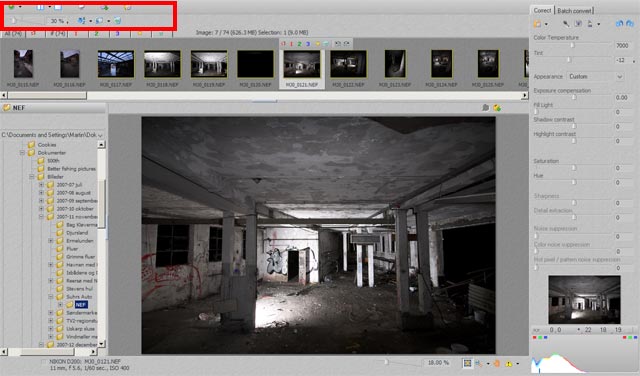Click the Color Temperature slider handle
The width and height of the screenshot is (640, 376).
pos(572,45)
